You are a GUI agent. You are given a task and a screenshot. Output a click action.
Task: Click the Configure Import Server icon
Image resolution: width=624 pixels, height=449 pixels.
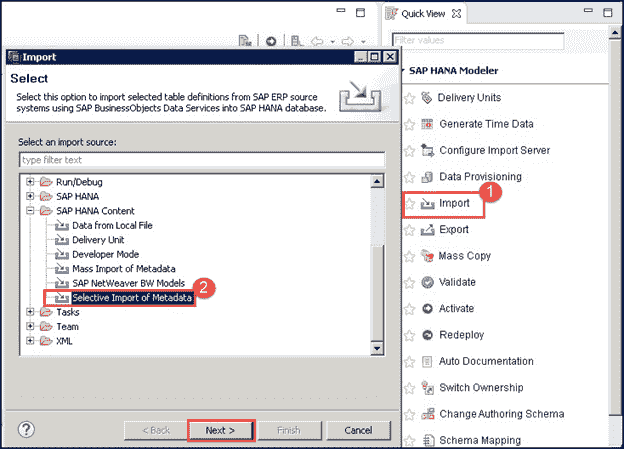(x=427, y=150)
